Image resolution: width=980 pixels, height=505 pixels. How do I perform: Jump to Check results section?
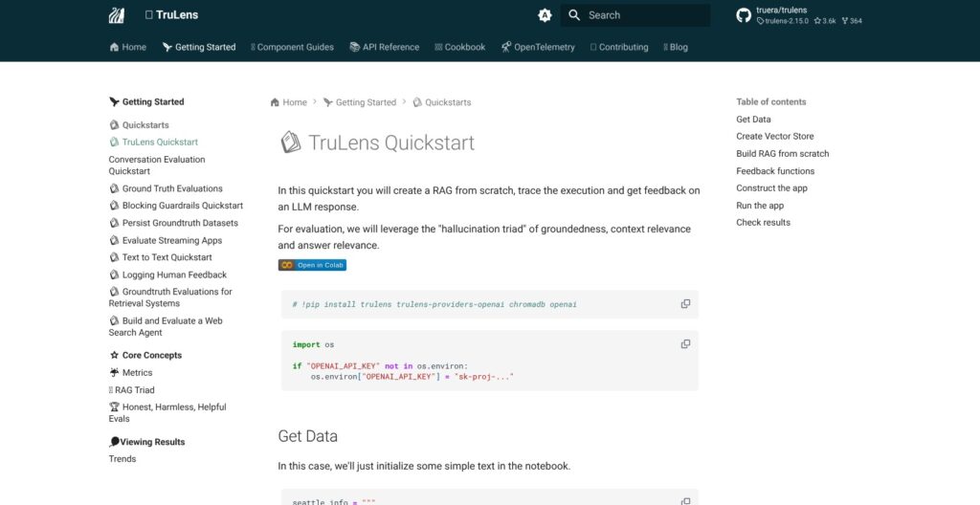pyautogui.click(x=763, y=223)
